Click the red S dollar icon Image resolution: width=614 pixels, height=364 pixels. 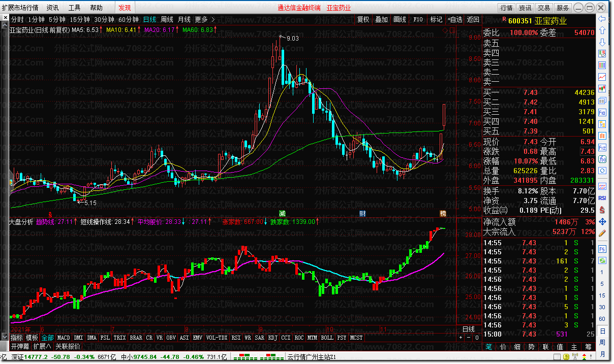(602, 210)
